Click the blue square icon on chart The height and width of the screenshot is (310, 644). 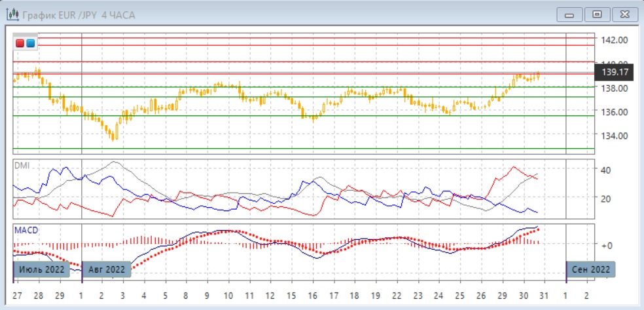point(30,43)
